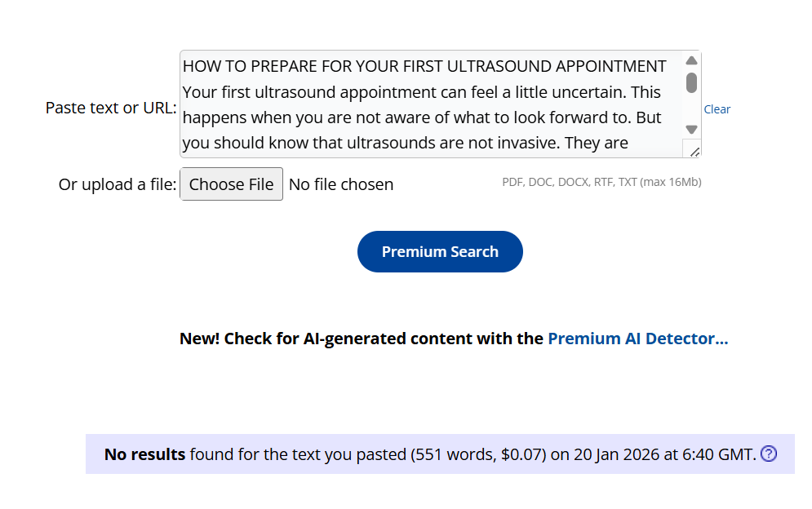
Task: Click the 'No file chosen' text
Action: point(341,184)
